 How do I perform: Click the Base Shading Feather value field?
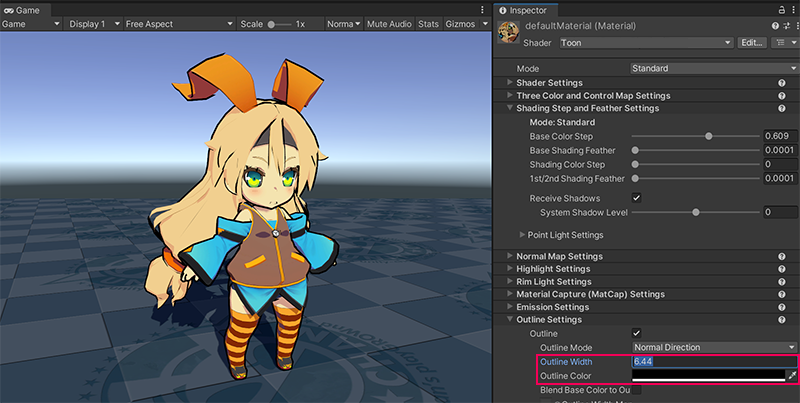click(x=781, y=150)
